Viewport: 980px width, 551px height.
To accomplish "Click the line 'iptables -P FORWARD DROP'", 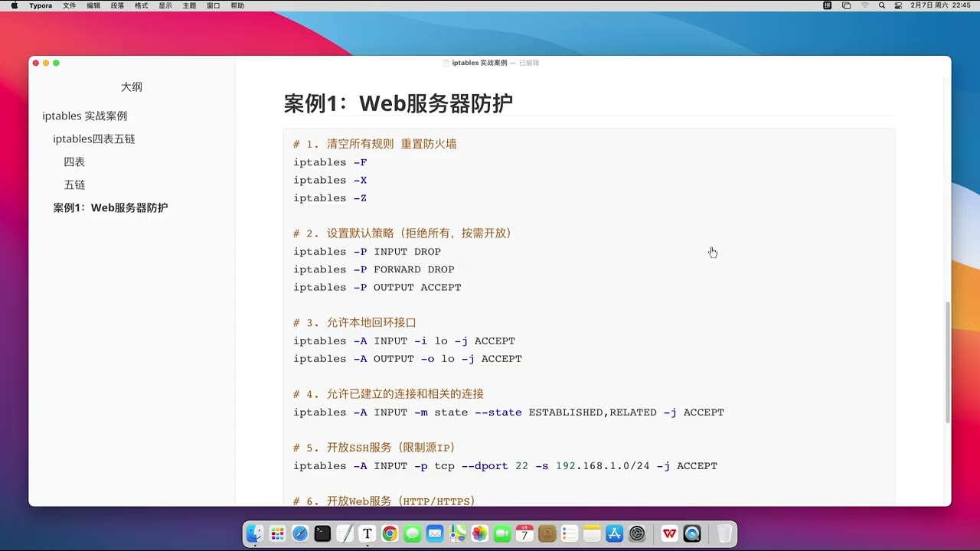I will pos(374,269).
